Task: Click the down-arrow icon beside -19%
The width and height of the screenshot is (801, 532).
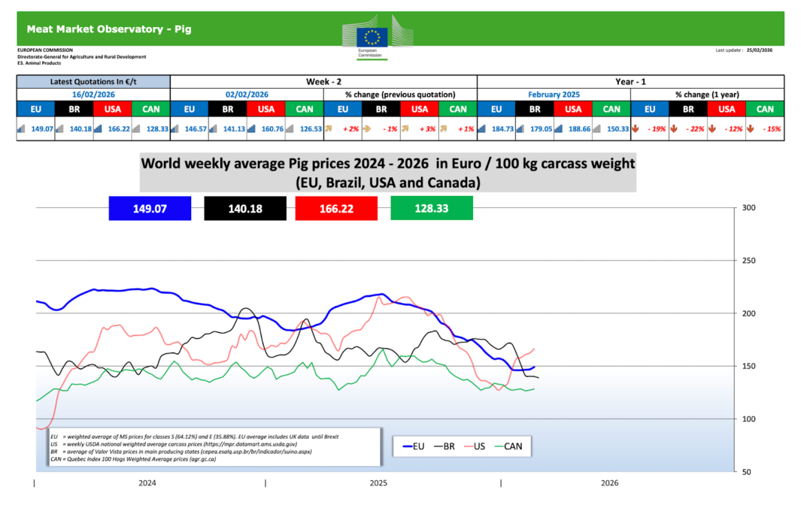Action: tap(636, 129)
